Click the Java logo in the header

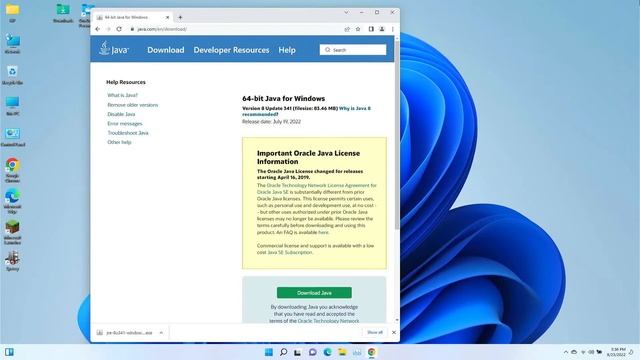pyautogui.click(x=113, y=49)
